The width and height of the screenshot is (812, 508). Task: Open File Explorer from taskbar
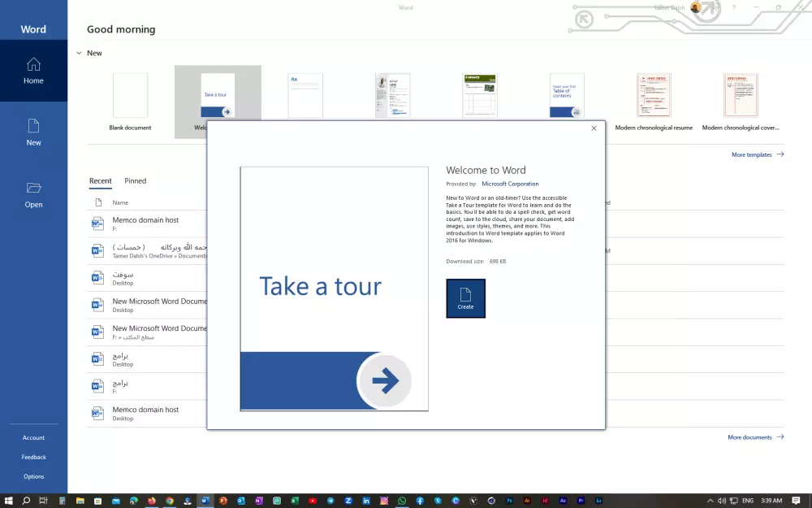[80, 501]
